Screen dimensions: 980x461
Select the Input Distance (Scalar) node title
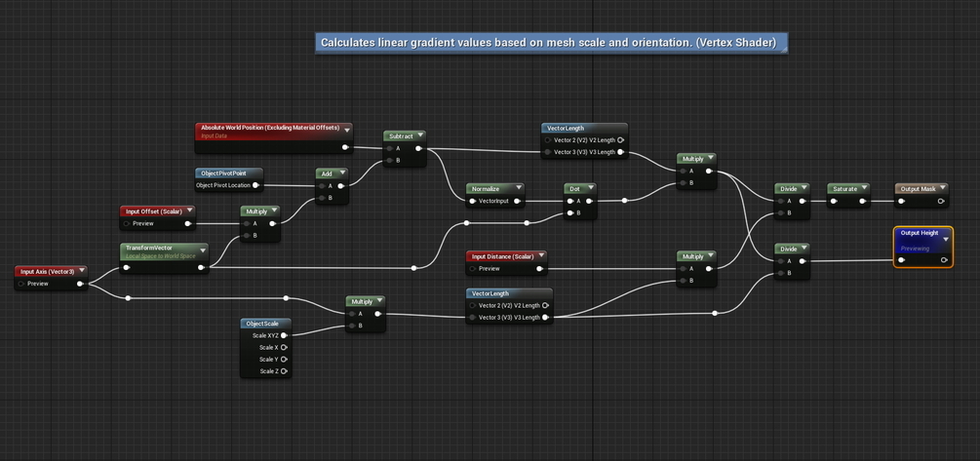pyautogui.click(x=502, y=256)
